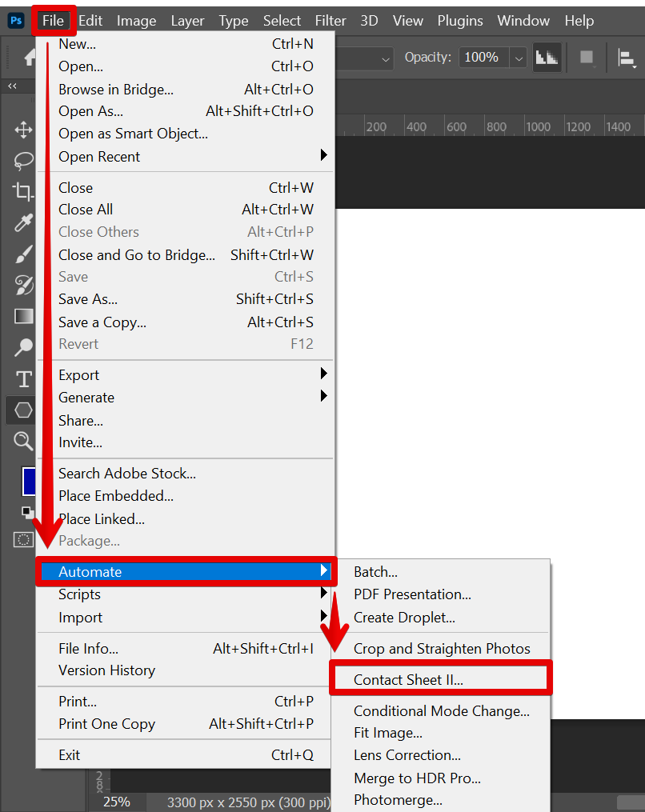Select the Eyedropper tool
This screenshot has width=645, height=812.
23,222
